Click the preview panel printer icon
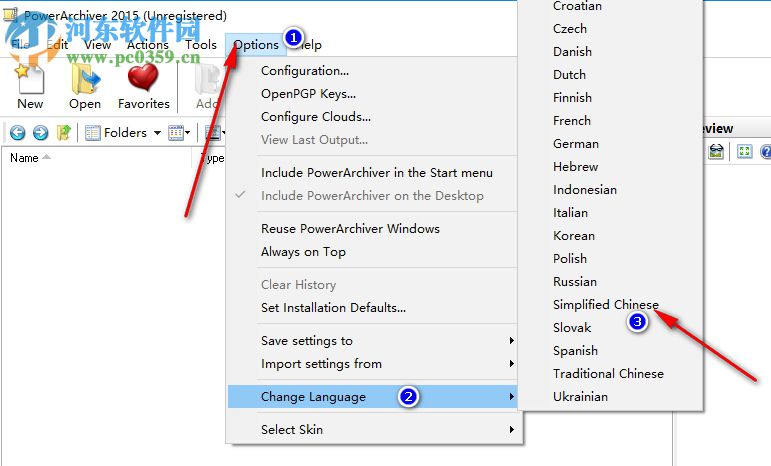The image size is (771, 466). pyautogui.click(x=716, y=151)
